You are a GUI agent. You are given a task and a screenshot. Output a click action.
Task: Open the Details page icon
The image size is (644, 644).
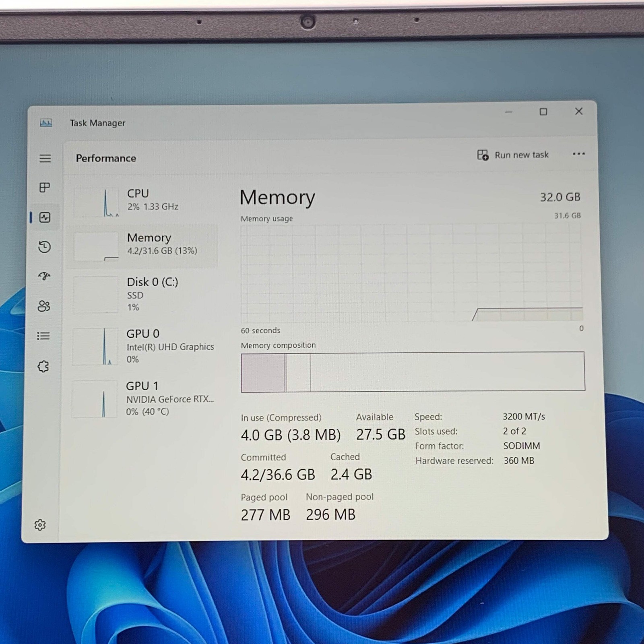click(43, 336)
